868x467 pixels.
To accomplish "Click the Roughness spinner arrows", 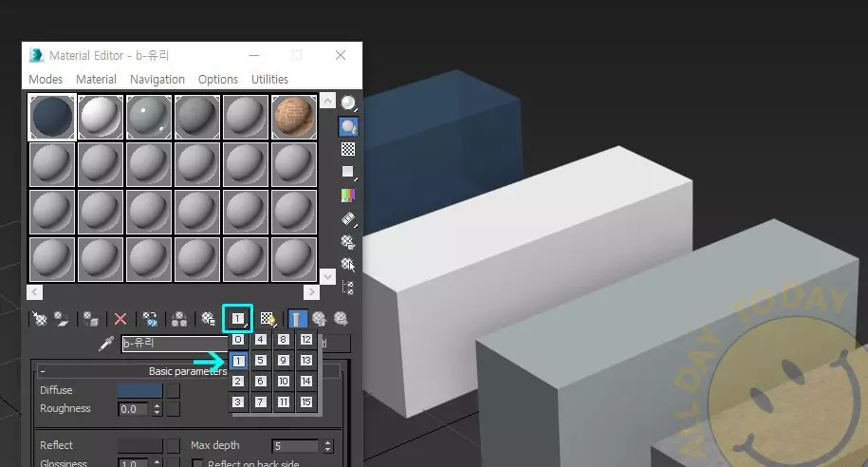I will coord(157,409).
